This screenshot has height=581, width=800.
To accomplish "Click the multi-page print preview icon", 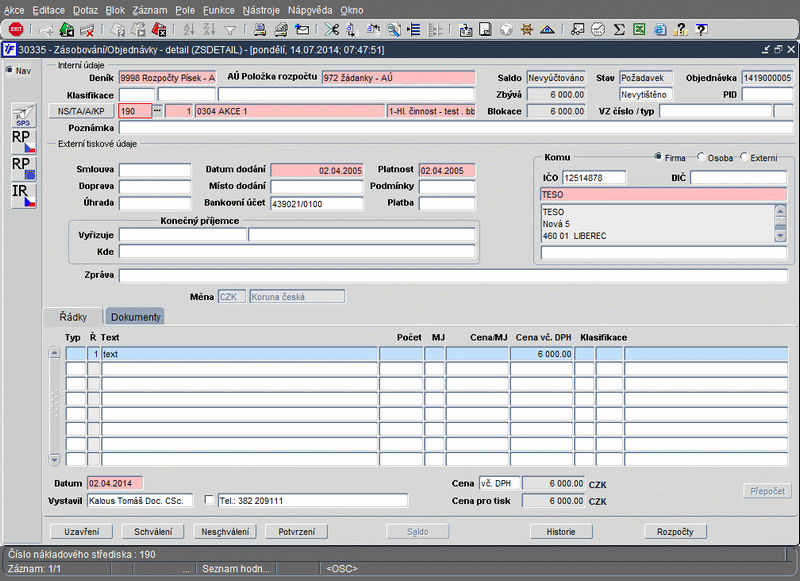I will click(x=281, y=30).
